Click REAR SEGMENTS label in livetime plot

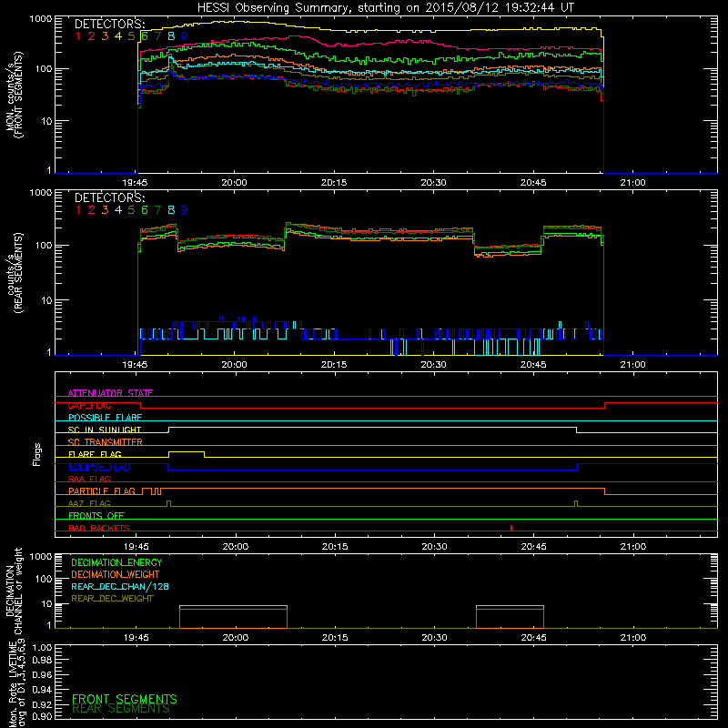tap(121, 709)
